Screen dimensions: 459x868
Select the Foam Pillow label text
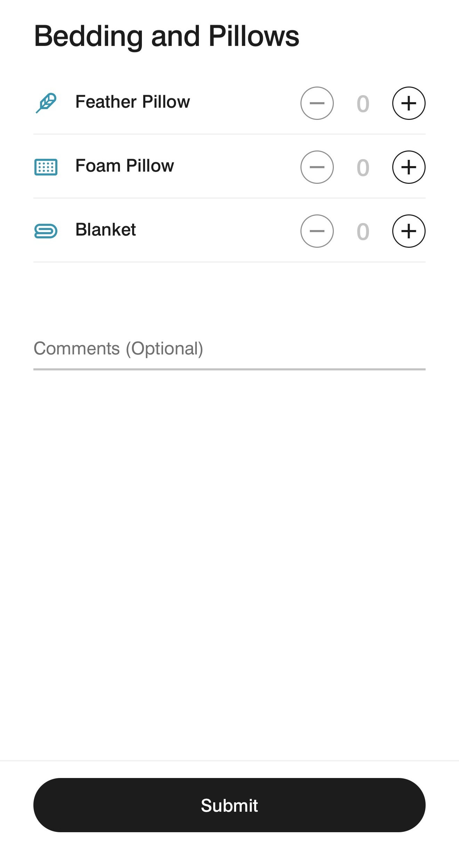point(124,166)
